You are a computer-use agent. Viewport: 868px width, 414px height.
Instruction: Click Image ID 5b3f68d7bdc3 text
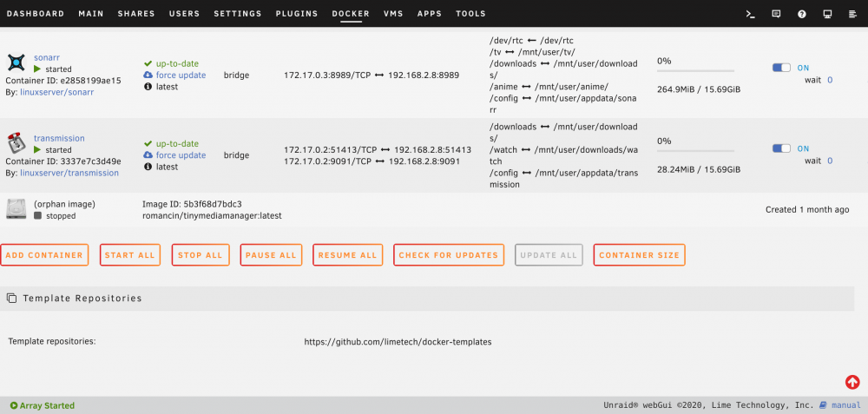(192, 204)
